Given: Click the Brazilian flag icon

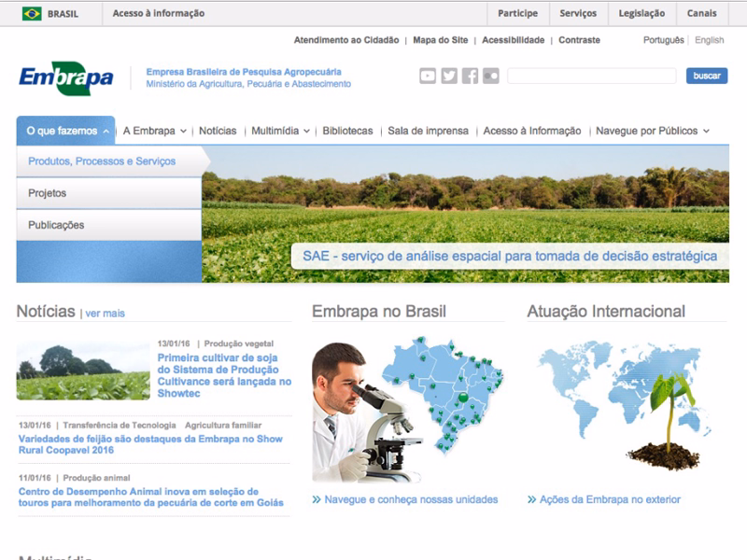Looking at the screenshot, I should (32, 13).
